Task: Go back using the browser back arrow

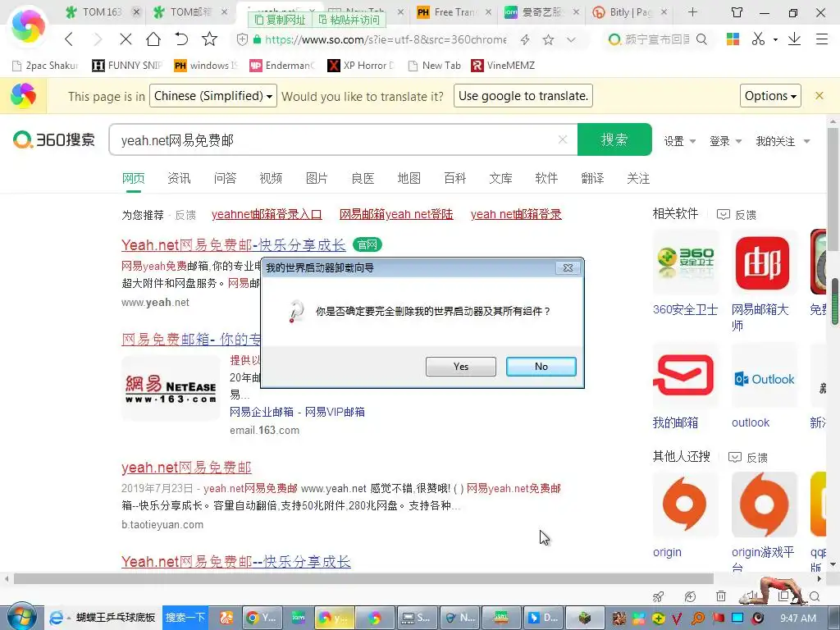Action: coord(69,39)
